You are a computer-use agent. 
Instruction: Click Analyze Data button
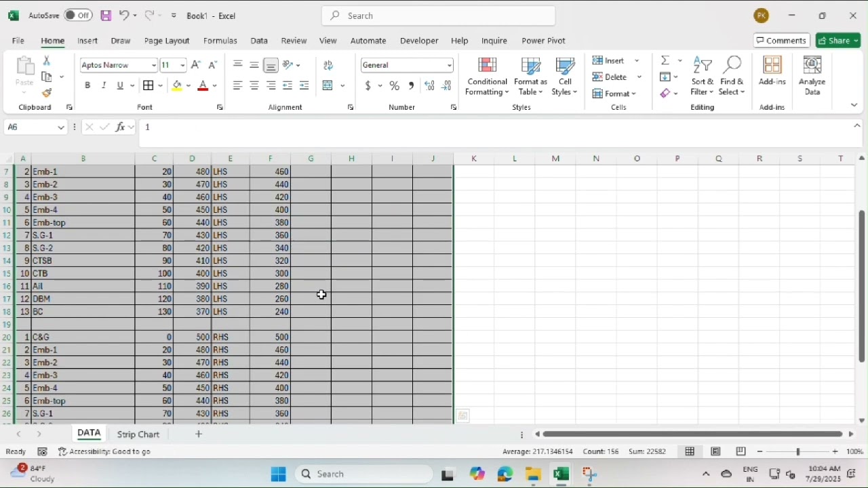(x=812, y=76)
